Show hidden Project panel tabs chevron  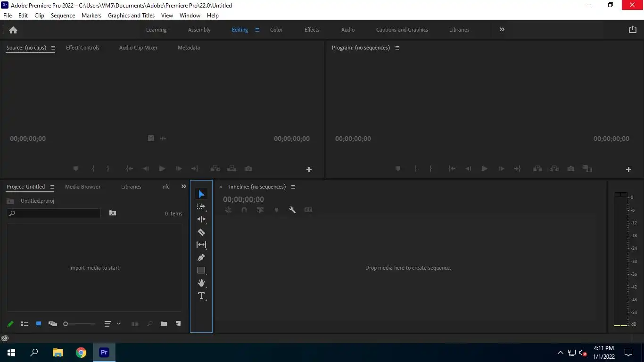[x=184, y=187]
